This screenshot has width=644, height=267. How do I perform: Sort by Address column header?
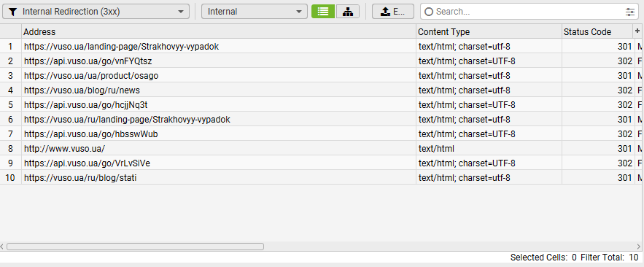[x=219, y=31]
